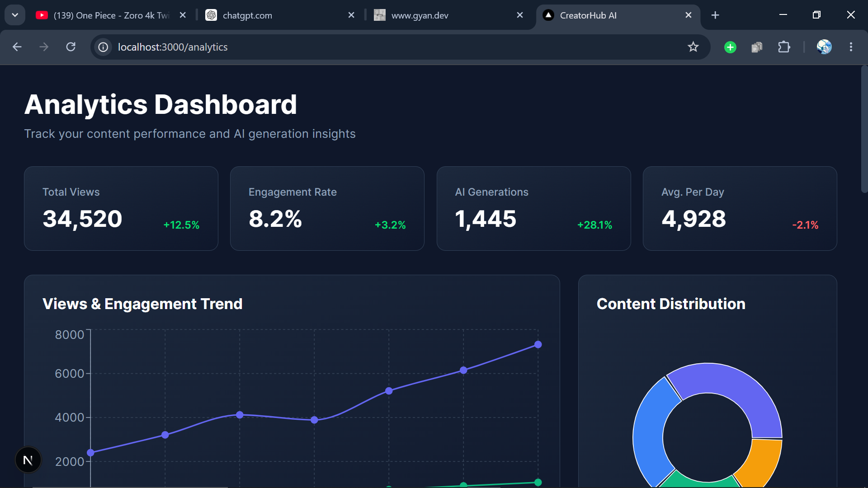868x488 pixels.
Task: Open the overlapping pages extension icon
Action: [x=757, y=47]
